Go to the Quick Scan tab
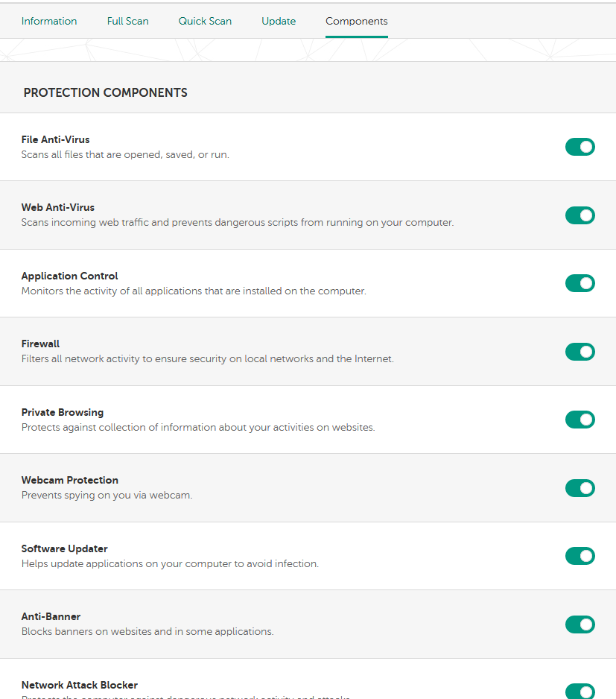Image resolution: width=616 pixels, height=699 pixels. tap(205, 21)
